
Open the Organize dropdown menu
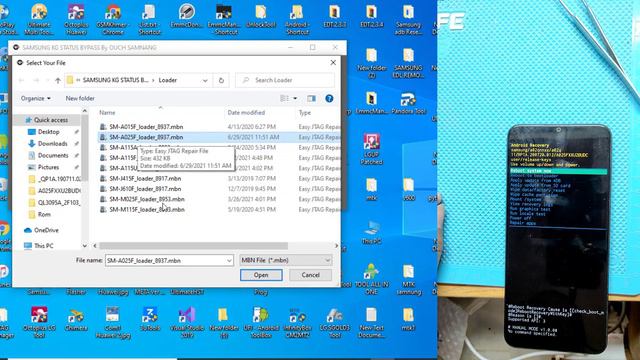(36, 98)
